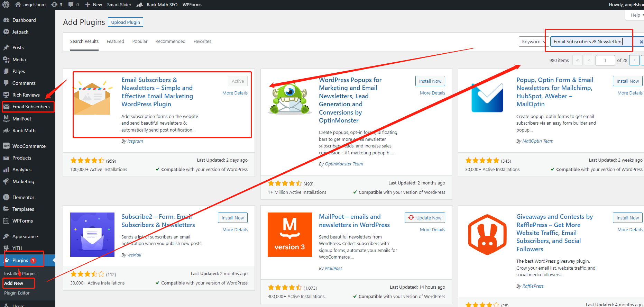Open the comments bubble in admin bar
The height and width of the screenshot is (307, 644).
71,4
